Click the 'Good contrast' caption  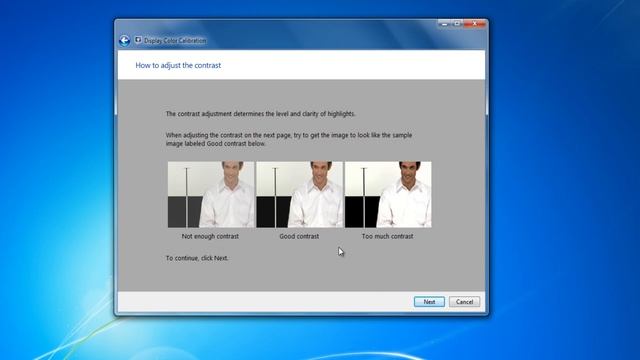(x=299, y=236)
